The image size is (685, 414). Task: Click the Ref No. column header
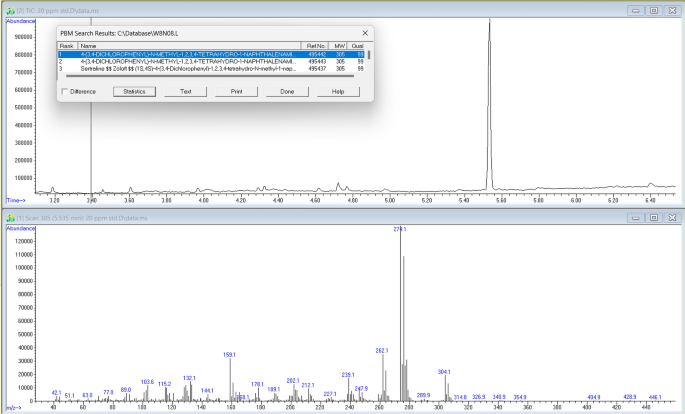click(316, 46)
